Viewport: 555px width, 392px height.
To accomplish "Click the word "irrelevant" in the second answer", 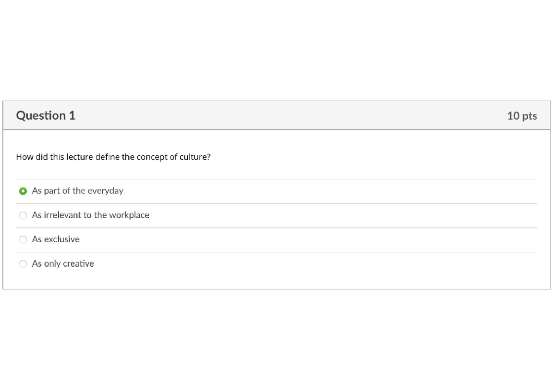I will point(62,215).
